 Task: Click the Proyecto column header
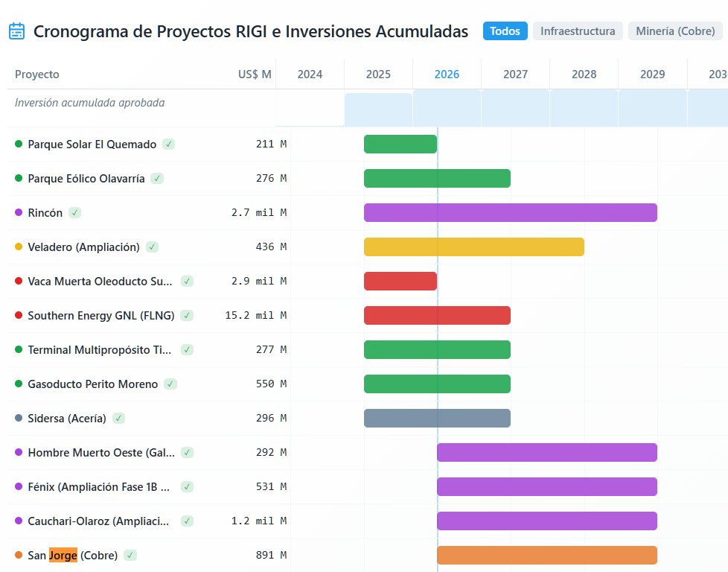tap(37, 74)
